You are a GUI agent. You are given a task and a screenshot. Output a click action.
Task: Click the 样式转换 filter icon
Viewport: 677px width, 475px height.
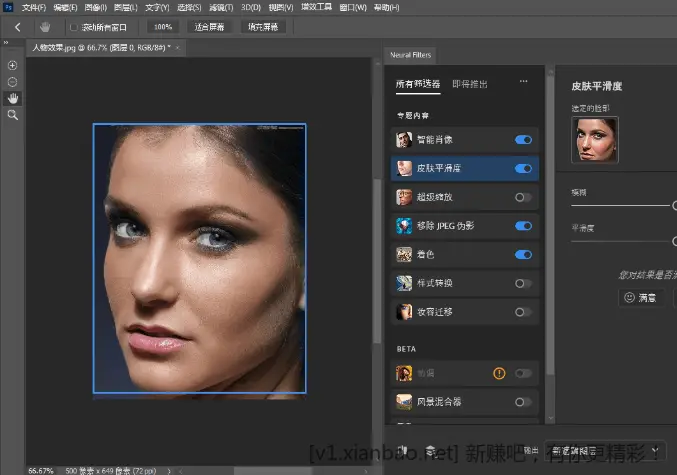click(404, 283)
